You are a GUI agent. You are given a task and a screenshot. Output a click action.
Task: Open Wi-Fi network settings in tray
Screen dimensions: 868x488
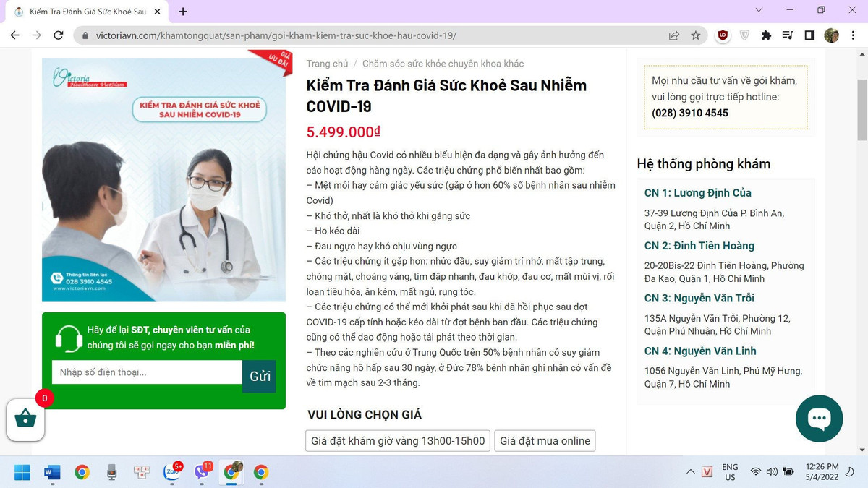(x=756, y=472)
